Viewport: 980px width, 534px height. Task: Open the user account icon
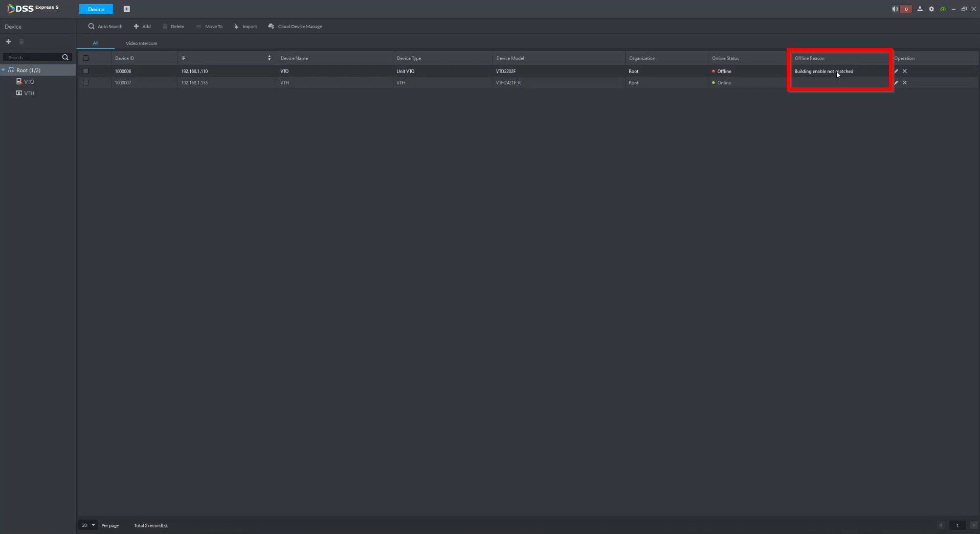pyautogui.click(x=920, y=9)
